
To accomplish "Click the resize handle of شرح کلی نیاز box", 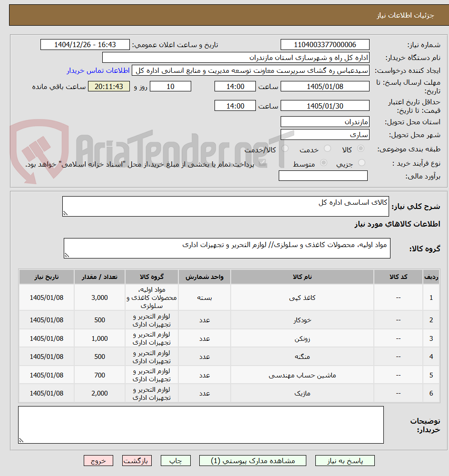I will tap(65, 213).
